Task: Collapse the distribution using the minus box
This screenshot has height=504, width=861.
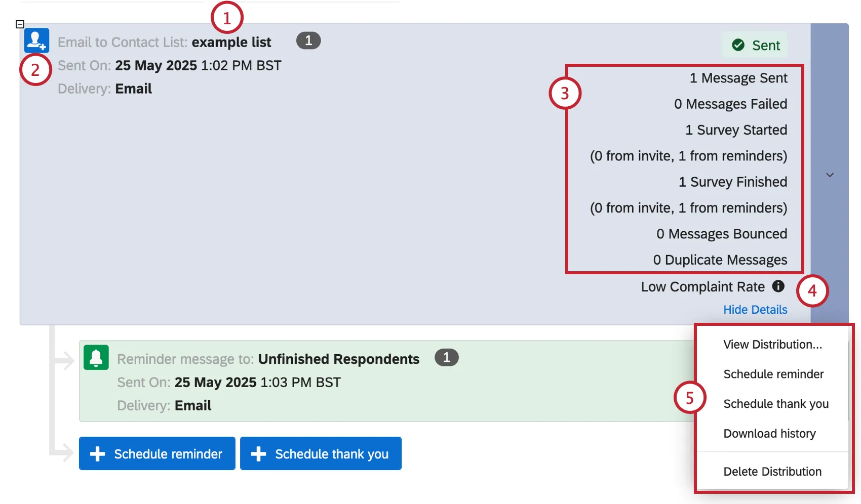Action: tap(20, 24)
